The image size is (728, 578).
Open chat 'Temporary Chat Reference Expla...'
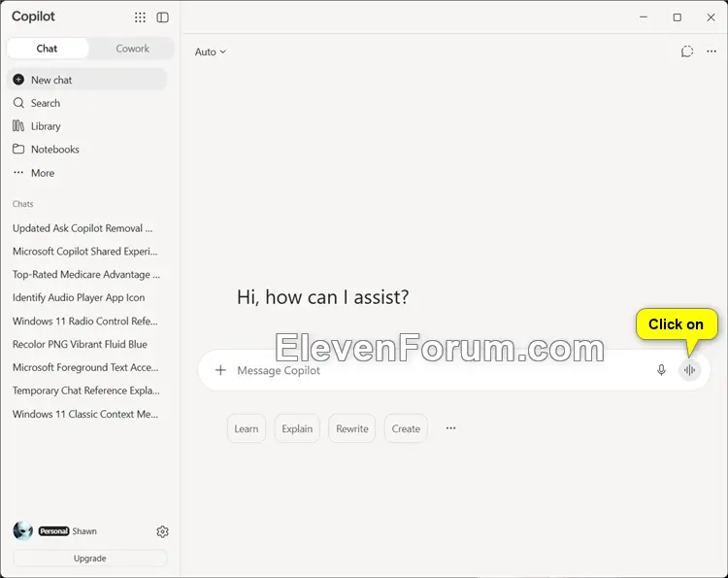point(86,391)
